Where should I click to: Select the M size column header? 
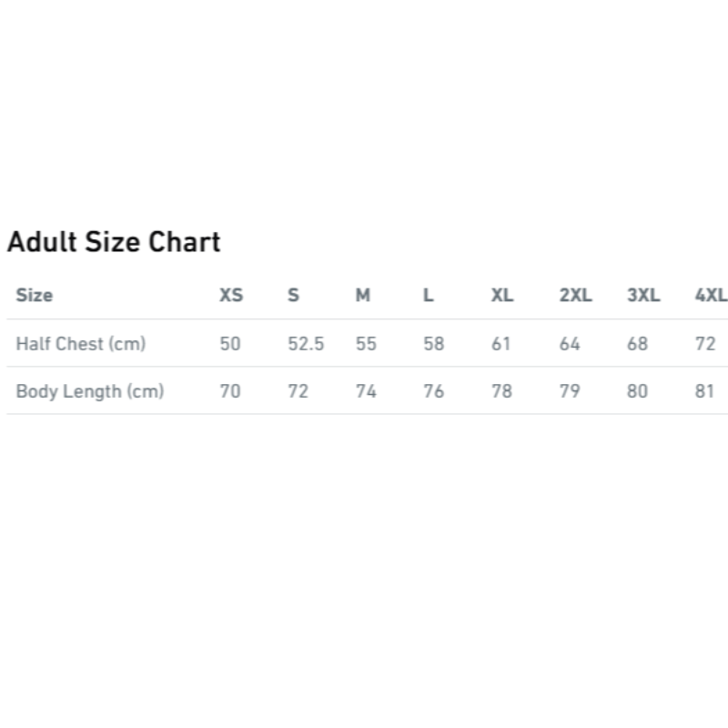[x=363, y=295]
